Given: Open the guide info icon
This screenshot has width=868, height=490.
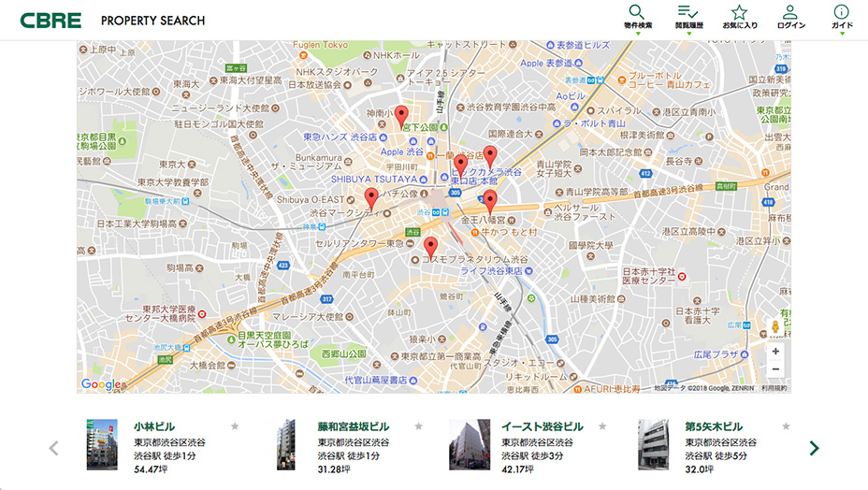Looking at the screenshot, I should pos(842,12).
